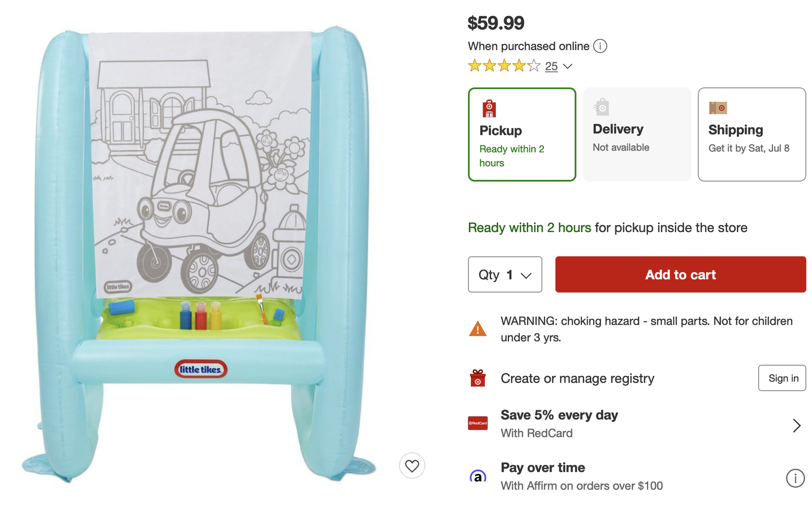
Task: Open the Qty quantity dropdown
Action: click(x=504, y=275)
